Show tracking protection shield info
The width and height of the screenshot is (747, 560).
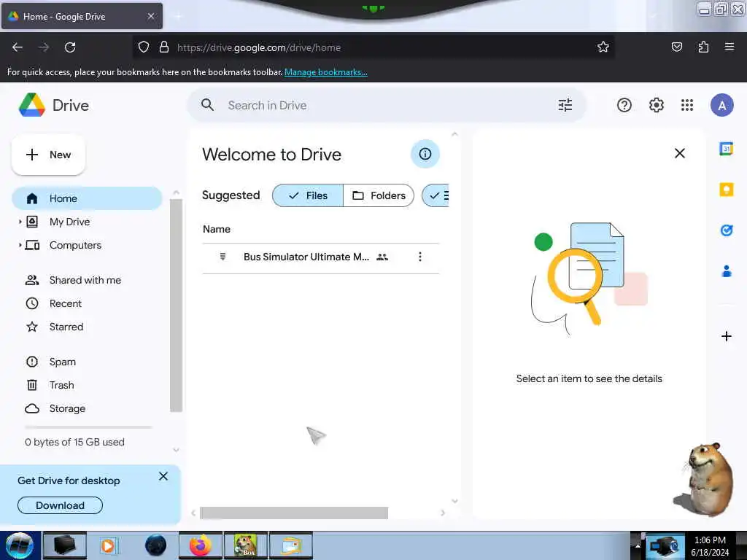point(144,47)
